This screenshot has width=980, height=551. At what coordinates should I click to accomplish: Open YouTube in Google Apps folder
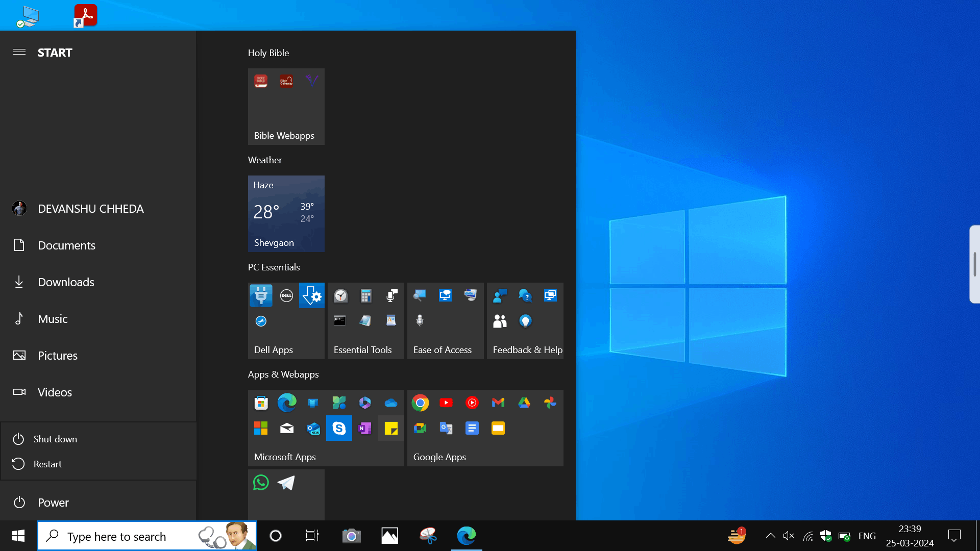click(x=446, y=403)
